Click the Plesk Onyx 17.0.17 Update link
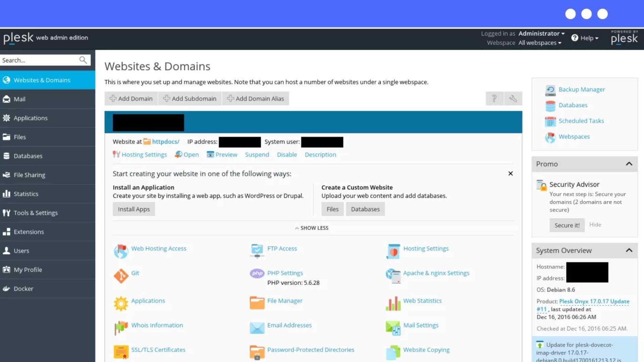644x362 pixels. 583,305
